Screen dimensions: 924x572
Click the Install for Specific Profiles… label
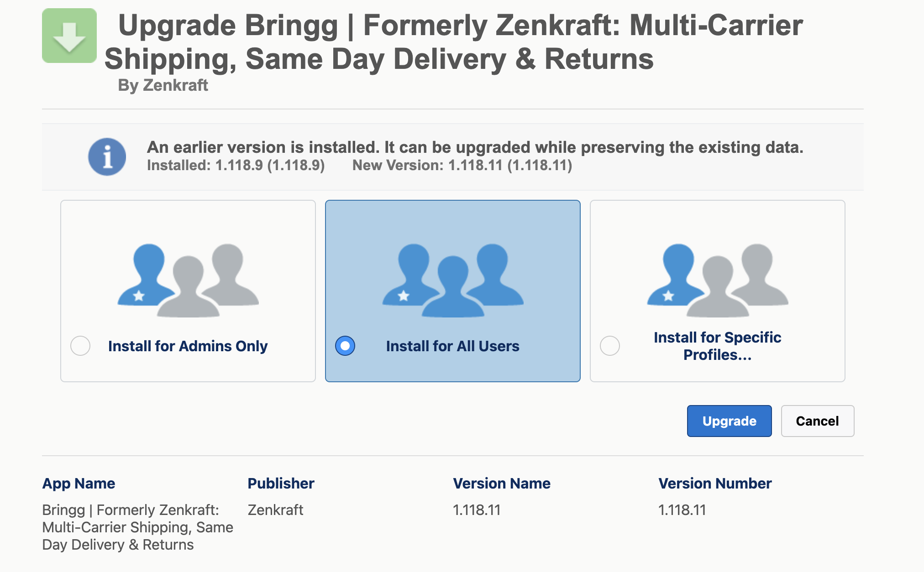click(718, 346)
